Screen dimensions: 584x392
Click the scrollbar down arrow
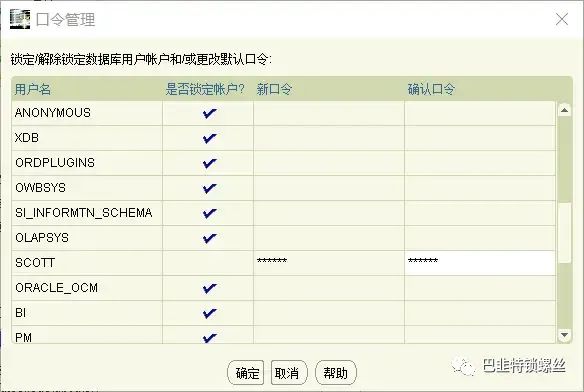click(564, 335)
